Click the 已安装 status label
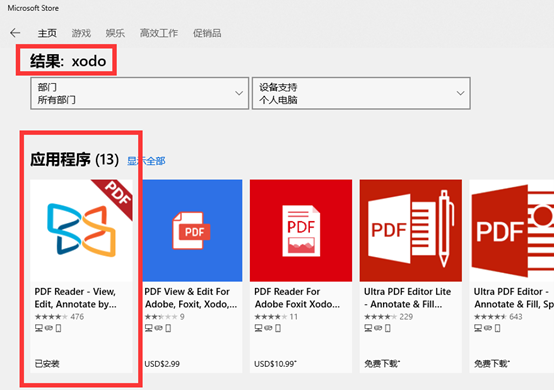The image size is (554, 390). coord(47,364)
